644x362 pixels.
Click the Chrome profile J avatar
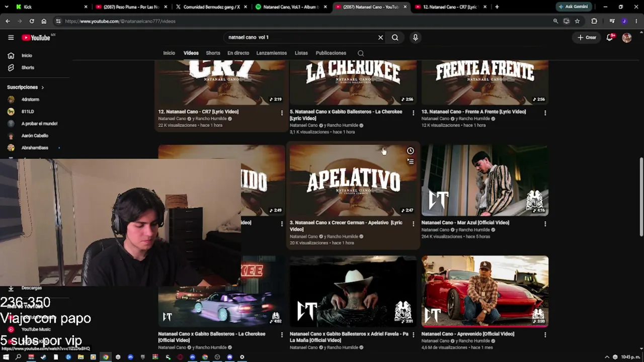point(624,21)
